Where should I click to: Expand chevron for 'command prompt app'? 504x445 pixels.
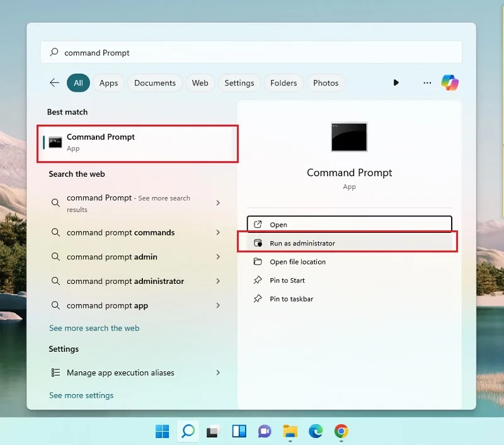click(x=218, y=305)
